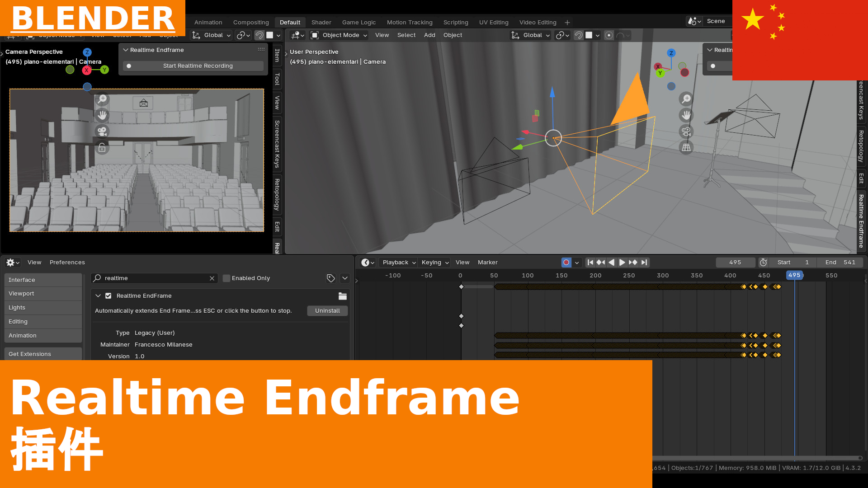Open Marker menu in timeline

pos(487,263)
